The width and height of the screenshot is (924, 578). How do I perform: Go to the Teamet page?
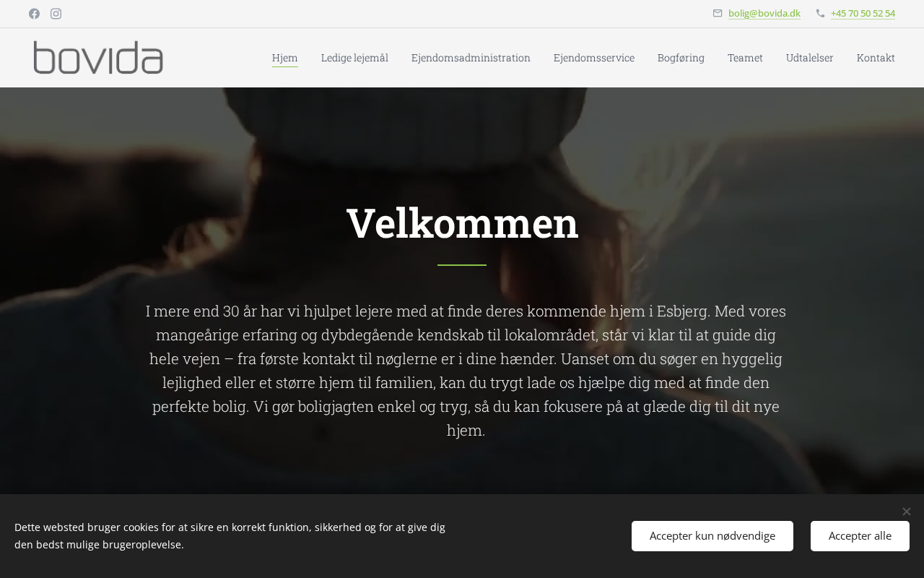(745, 58)
